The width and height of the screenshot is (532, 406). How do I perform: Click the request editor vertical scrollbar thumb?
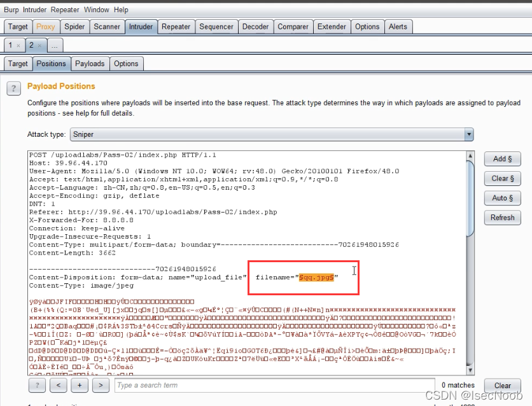(x=470, y=199)
